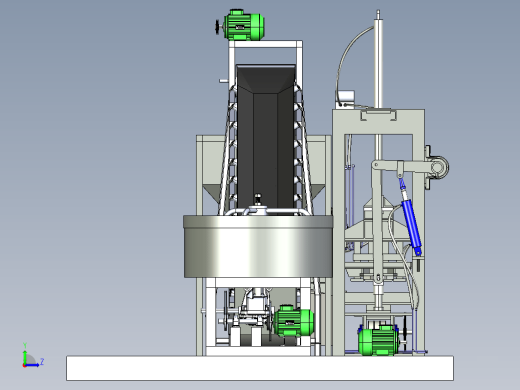520x390 pixels.
Task: Select the white base plate under the machine
Action: pos(260,368)
